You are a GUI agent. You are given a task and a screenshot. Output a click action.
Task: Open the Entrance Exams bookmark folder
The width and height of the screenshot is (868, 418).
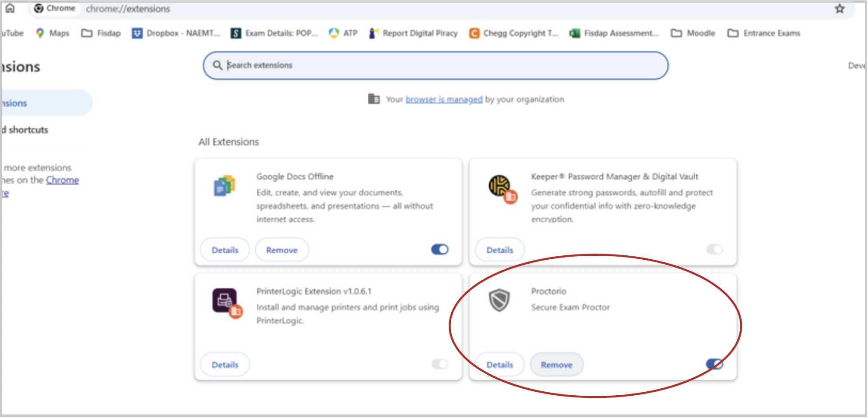(x=764, y=33)
